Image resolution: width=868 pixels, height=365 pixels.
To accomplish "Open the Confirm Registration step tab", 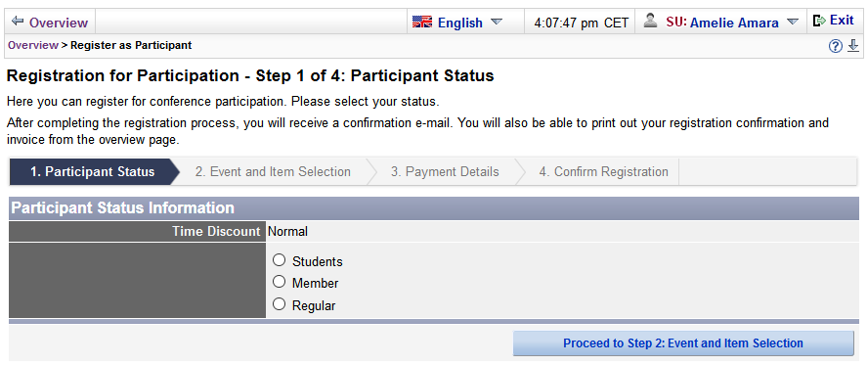I will click(603, 171).
